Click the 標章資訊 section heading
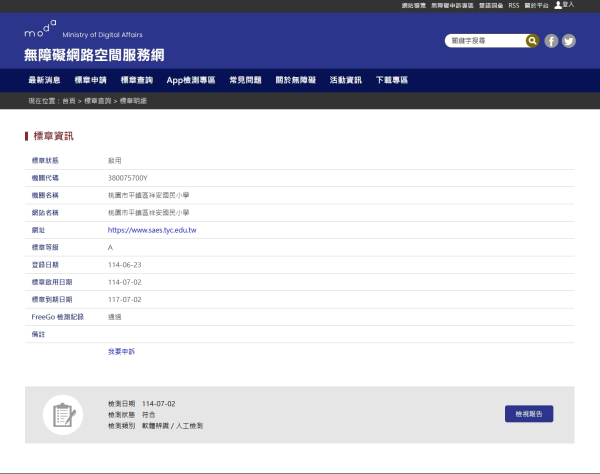Image resolution: width=600 pixels, height=474 pixels. point(53,136)
